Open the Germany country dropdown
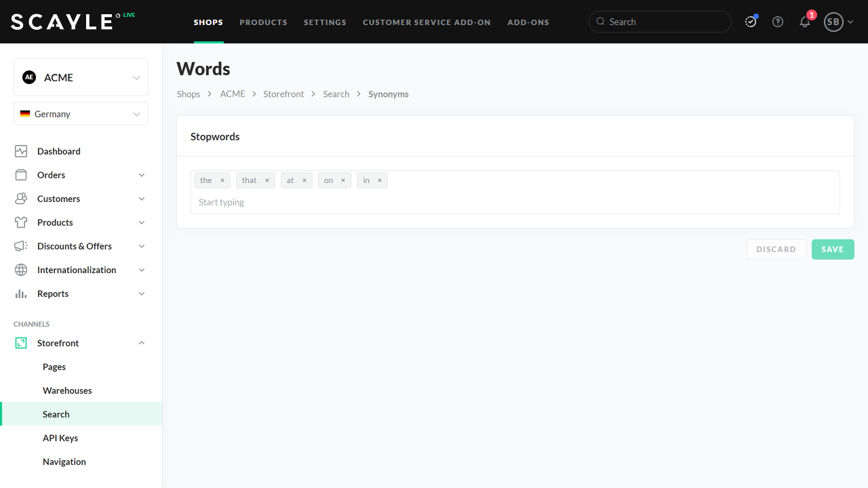The height and width of the screenshot is (488, 868). coord(81,114)
